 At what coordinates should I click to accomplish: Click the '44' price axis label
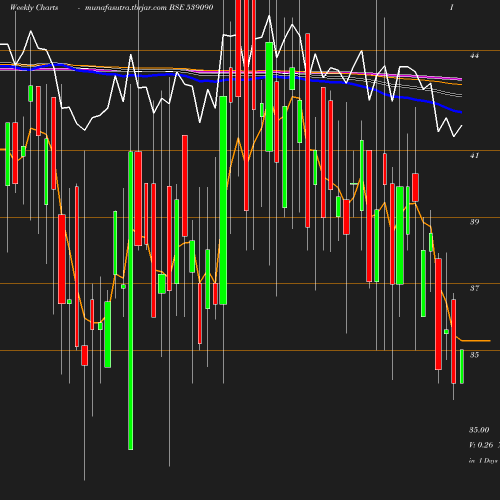[474, 55]
